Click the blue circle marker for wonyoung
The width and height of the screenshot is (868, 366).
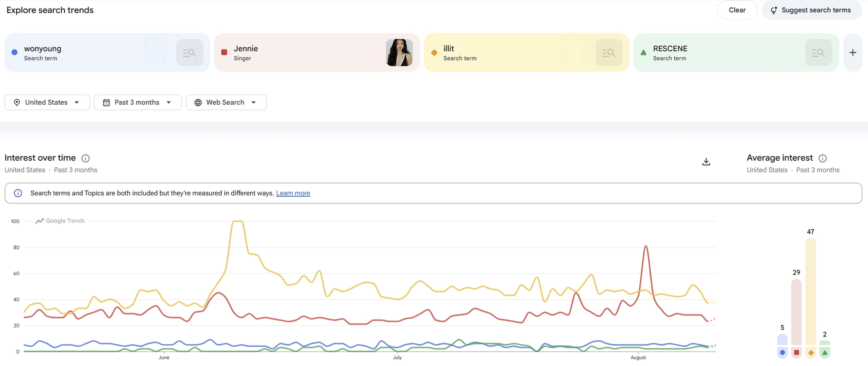[x=14, y=52]
